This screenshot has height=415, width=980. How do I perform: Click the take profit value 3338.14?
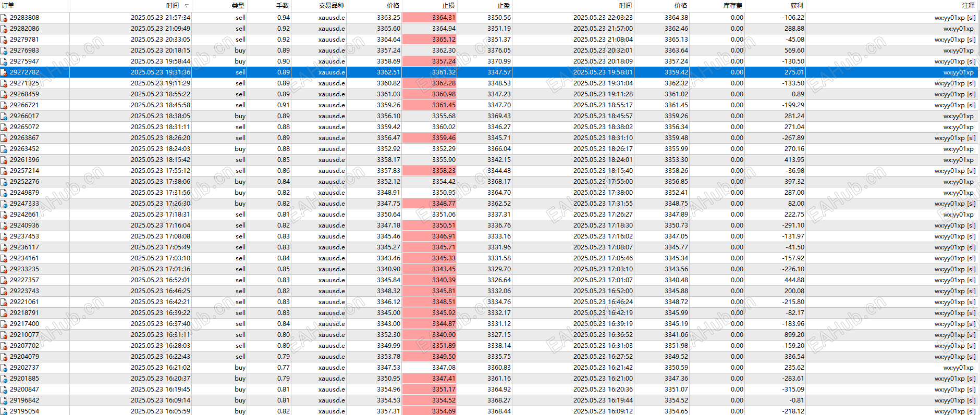click(x=499, y=346)
